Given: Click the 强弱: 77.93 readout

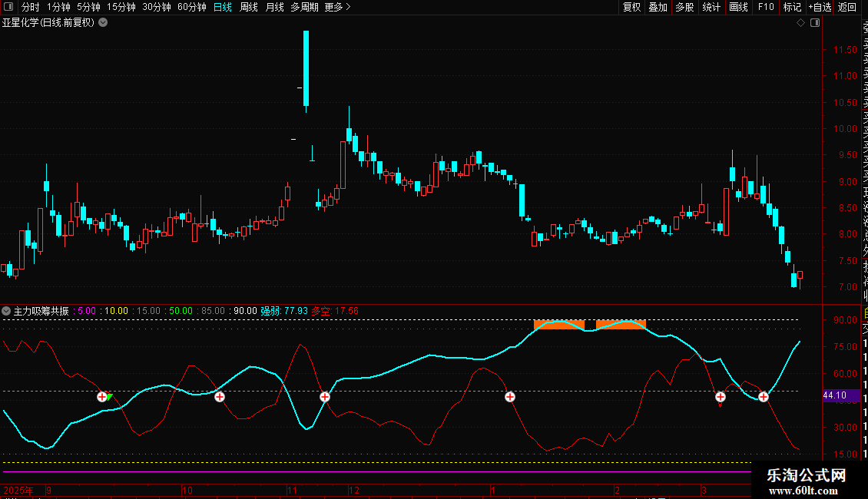Looking at the screenshot, I should 284,311.
